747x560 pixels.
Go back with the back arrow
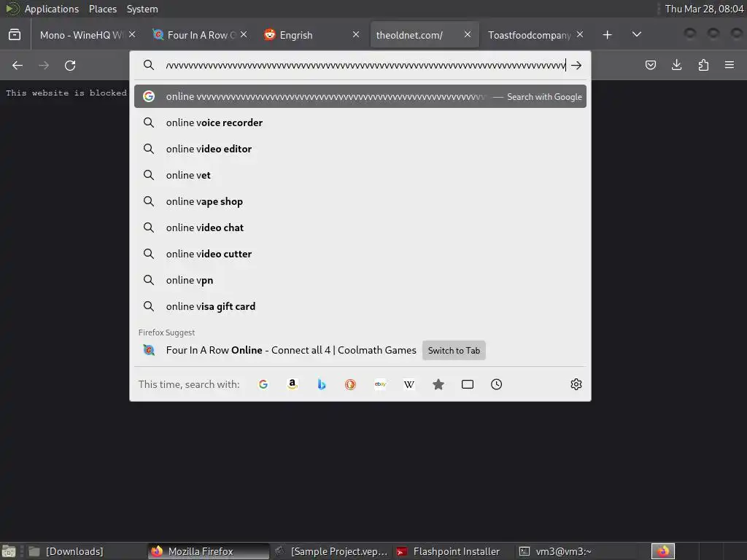(18, 65)
